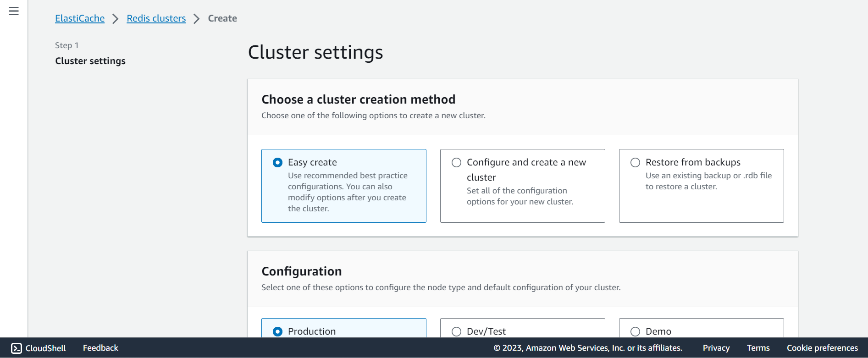The image size is (868, 358).
Task: Click the Cluster settings page heading
Action: point(315,52)
